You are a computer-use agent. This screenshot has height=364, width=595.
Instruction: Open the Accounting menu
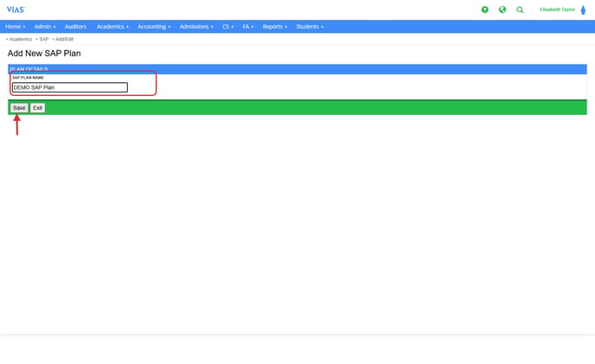(x=154, y=27)
